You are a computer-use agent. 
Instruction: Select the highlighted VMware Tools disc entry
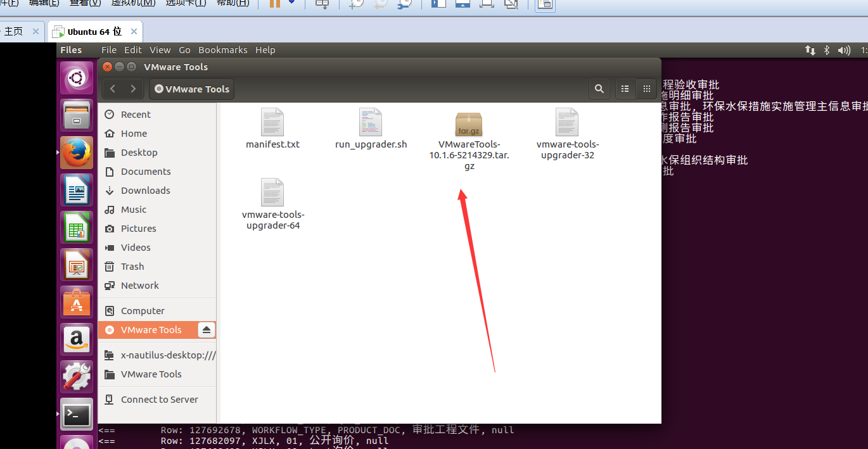pyautogui.click(x=157, y=330)
